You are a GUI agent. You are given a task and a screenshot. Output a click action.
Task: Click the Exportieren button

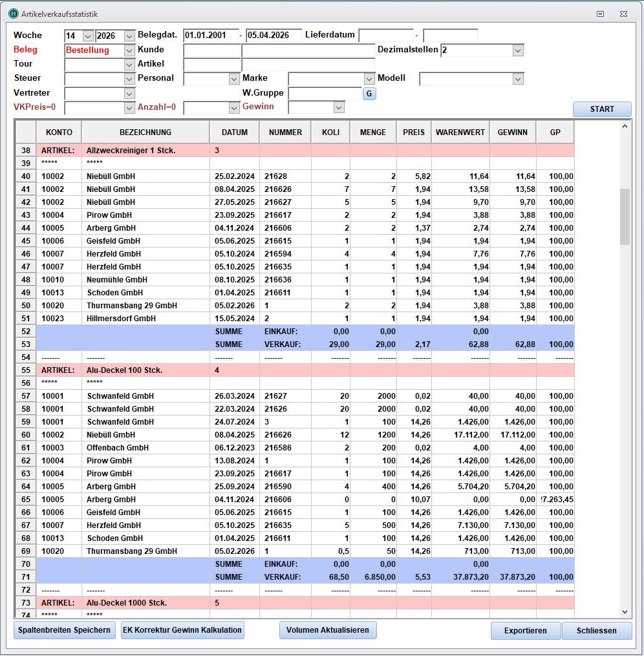525,631
